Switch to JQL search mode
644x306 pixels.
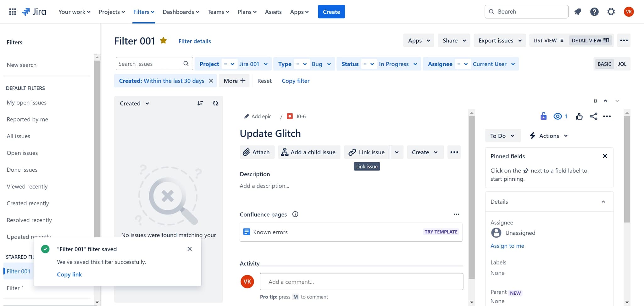[622, 64]
